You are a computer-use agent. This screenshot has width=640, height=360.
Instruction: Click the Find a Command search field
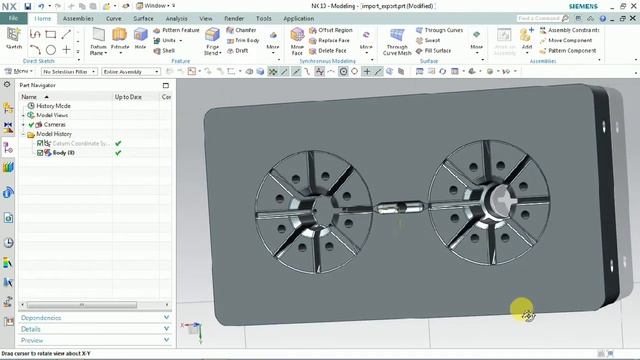(x=542, y=18)
